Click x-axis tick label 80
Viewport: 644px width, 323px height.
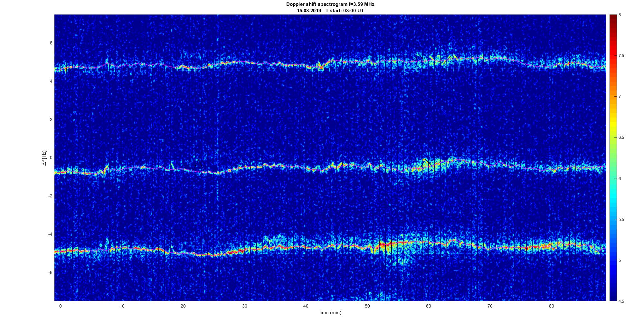551,306
